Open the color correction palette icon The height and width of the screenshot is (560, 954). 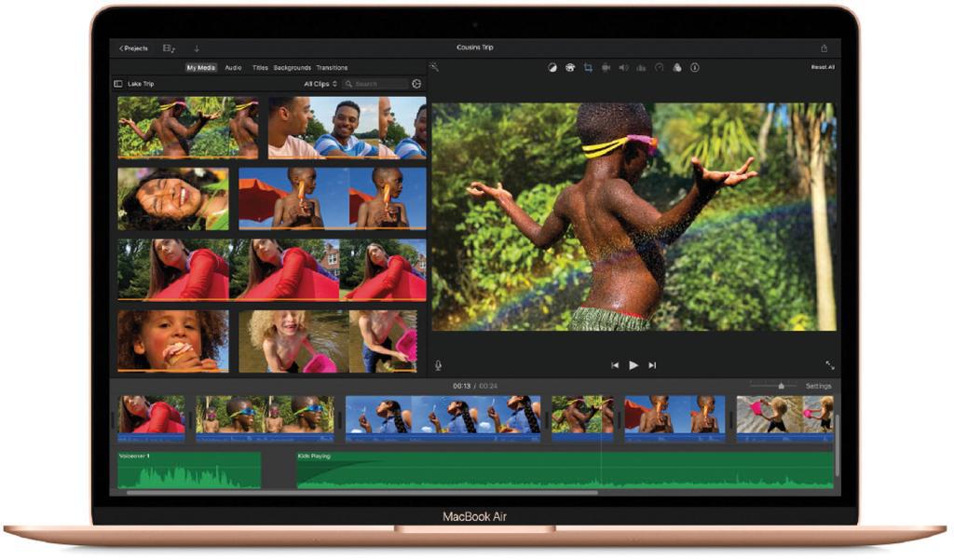[570, 68]
